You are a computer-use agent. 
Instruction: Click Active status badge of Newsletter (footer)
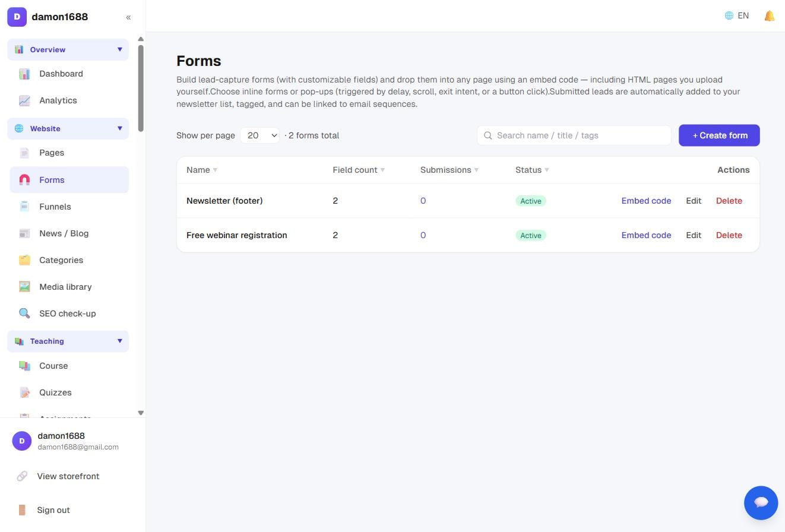tap(531, 201)
